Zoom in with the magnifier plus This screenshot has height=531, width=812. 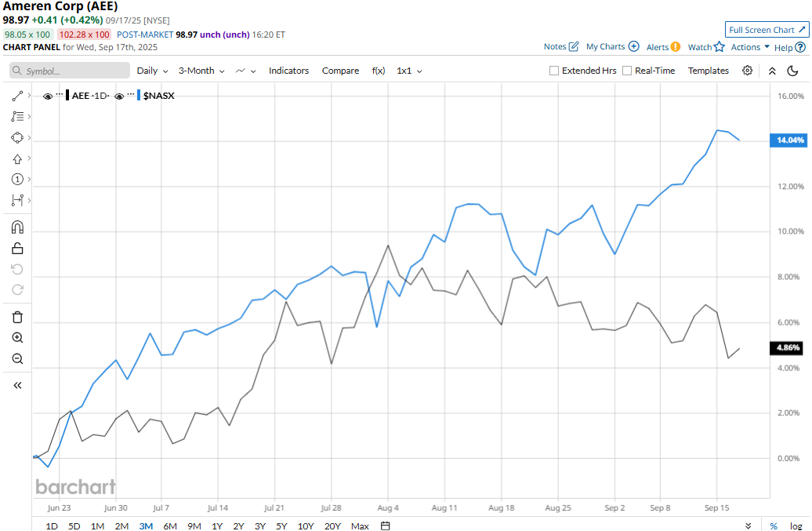[17, 338]
